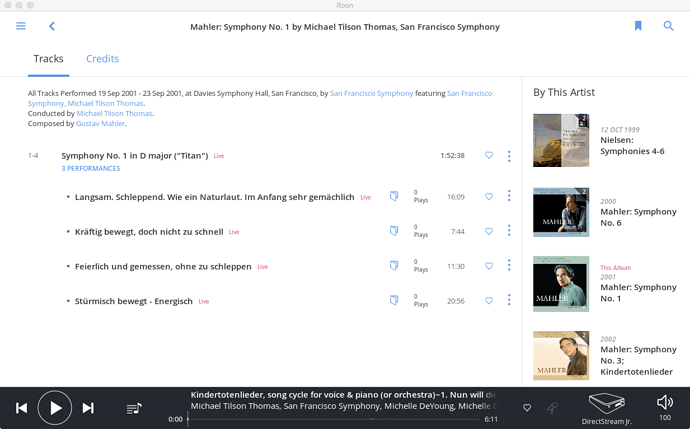Click the album icon on Kräftig bewegt row
690x429 pixels.
click(394, 231)
